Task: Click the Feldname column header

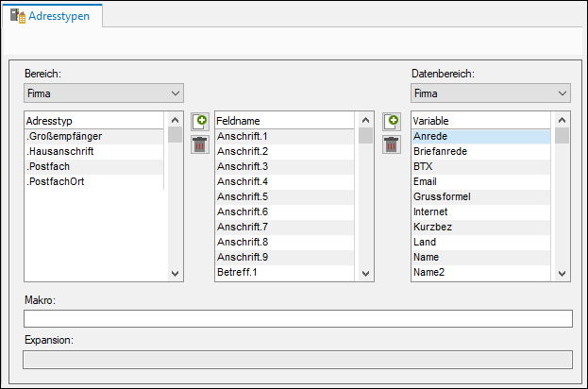Action: (285, 121)
